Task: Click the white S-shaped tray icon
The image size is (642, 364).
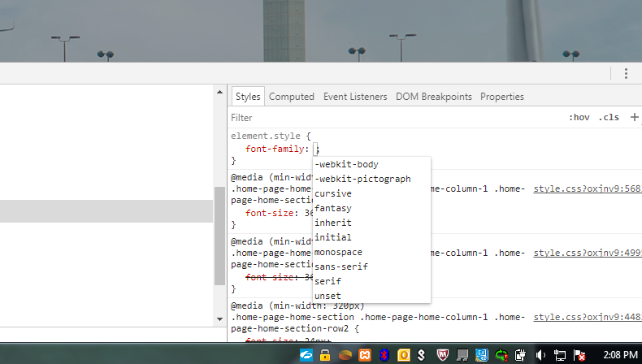Action: [422, 355]
